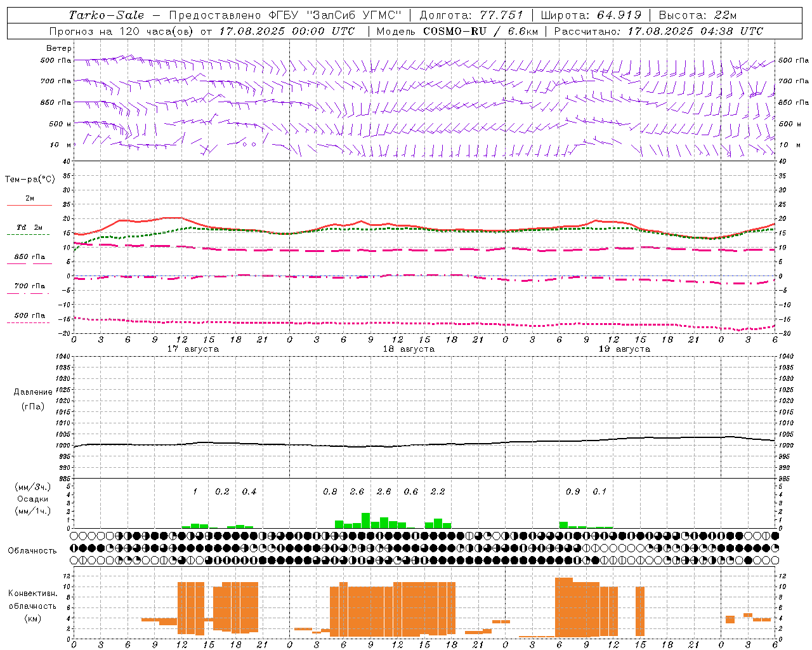Click the '1040' value on left pressure axis

(63, 357)
